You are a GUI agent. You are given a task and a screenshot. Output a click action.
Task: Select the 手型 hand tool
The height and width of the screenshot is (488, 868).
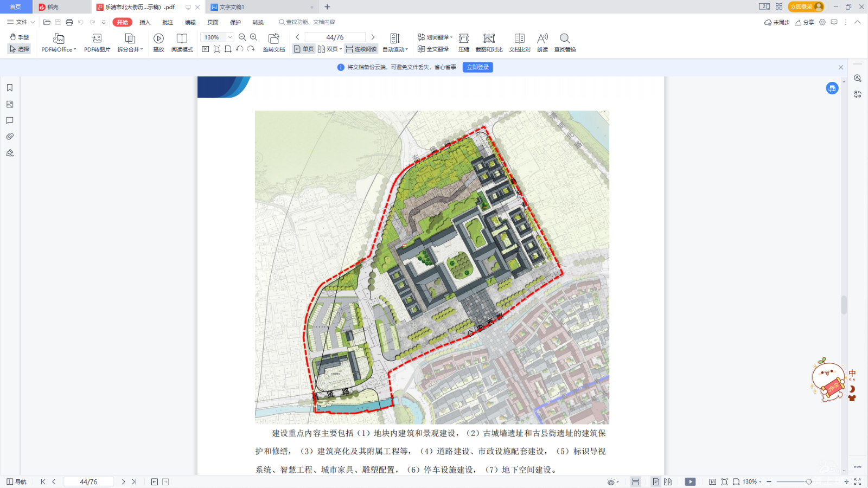20,37
